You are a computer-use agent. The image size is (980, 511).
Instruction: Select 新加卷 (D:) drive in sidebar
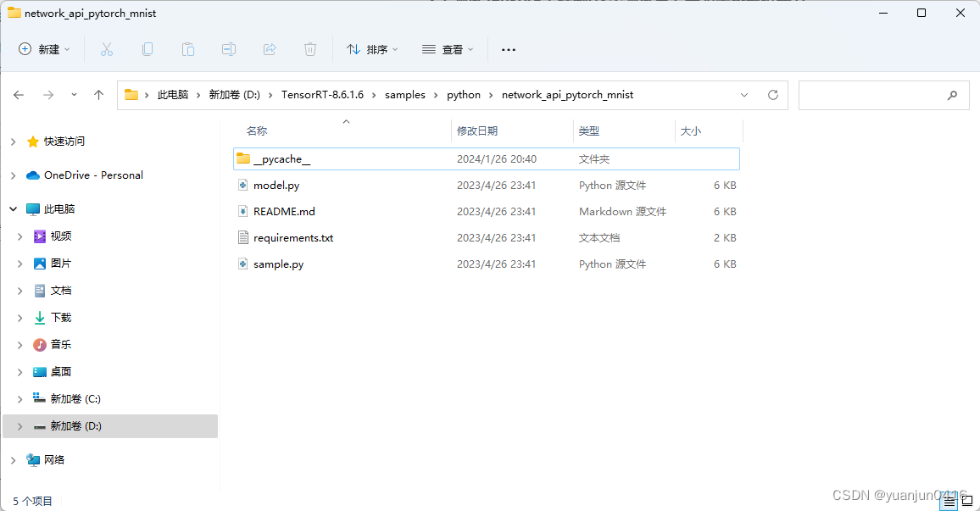coord(75,426)
